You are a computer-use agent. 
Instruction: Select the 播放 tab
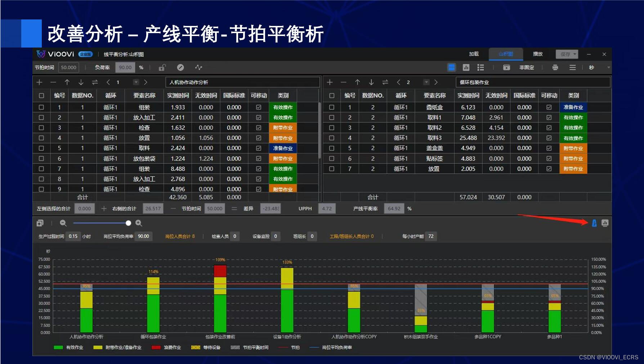pyautogui.click(x=538, y=54)
